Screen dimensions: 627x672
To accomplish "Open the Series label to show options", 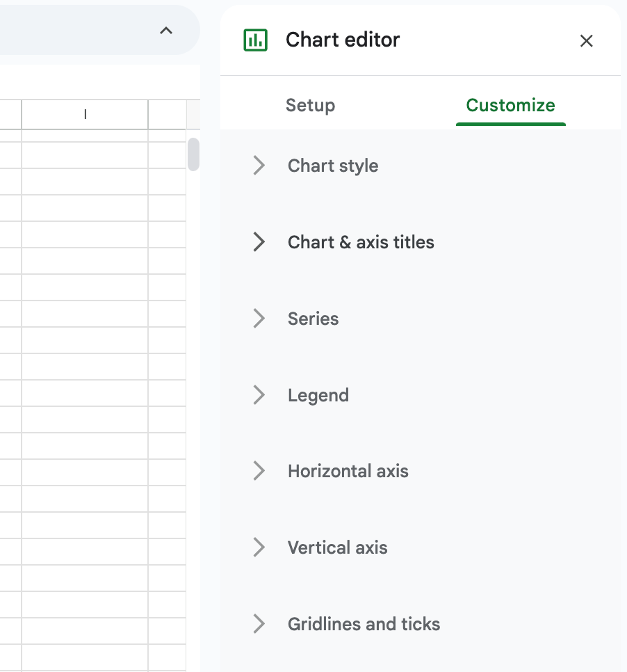I will [x=313, y=319].
